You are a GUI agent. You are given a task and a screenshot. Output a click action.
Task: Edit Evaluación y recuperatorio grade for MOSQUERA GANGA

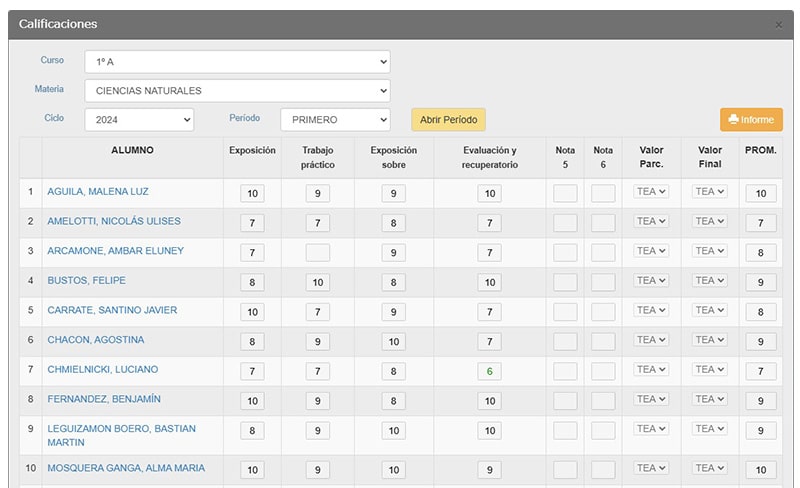pyautogui.click(x=490, y=470)
